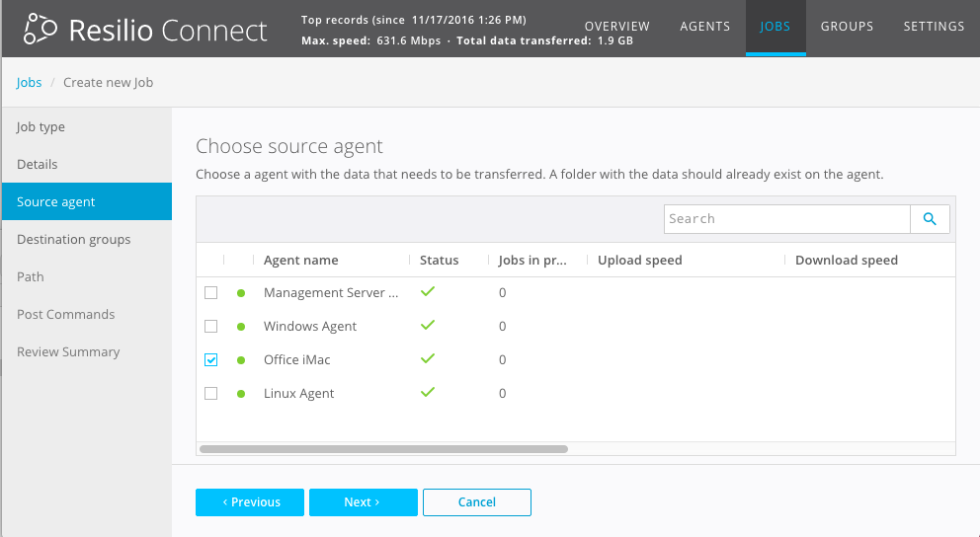Click green checkmark status for Office iMac
This screenshot has height=537, width=980.
(428, 359)
